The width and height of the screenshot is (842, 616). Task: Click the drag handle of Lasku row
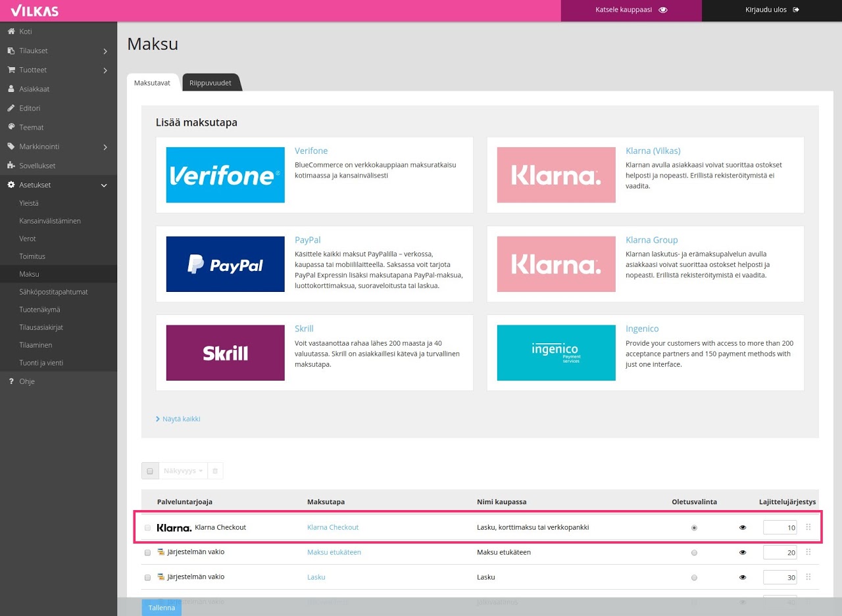(808, 577)
